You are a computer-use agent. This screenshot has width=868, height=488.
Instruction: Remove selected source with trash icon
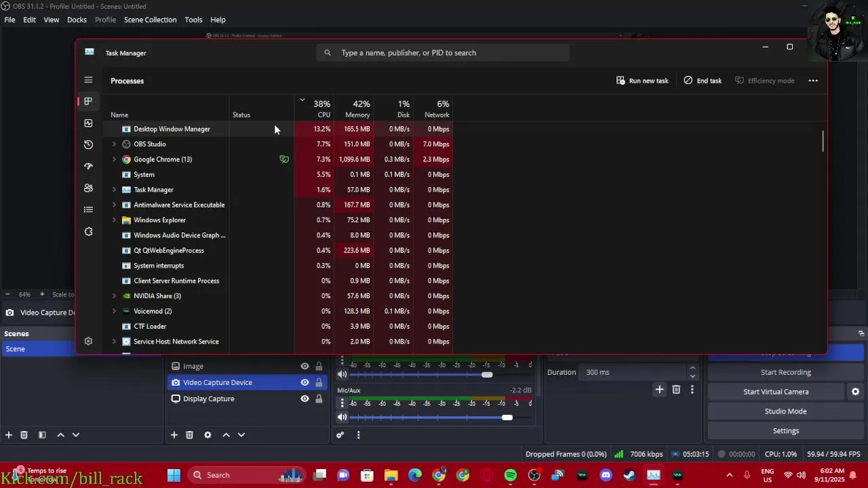[x=189, y=435]
